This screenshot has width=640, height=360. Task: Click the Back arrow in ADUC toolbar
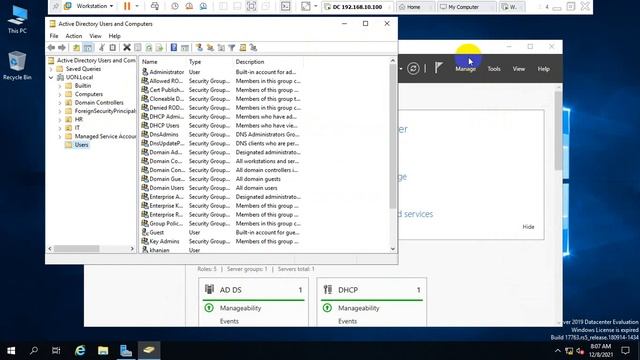pyautogui.click(x=51, y=48)
